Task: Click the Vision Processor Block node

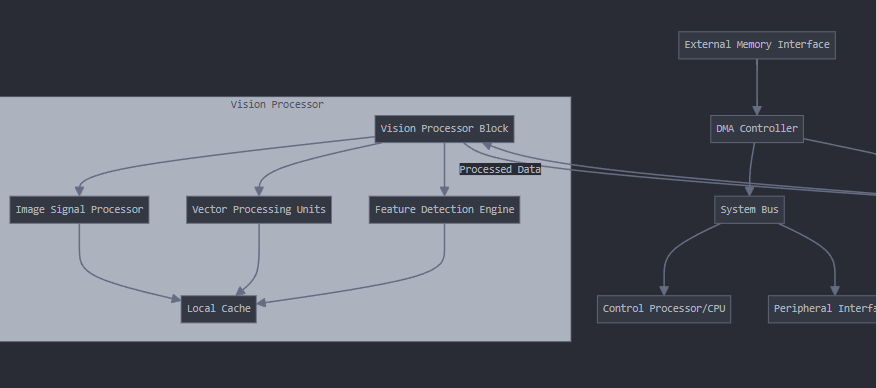Action: (x=445, y=129)
